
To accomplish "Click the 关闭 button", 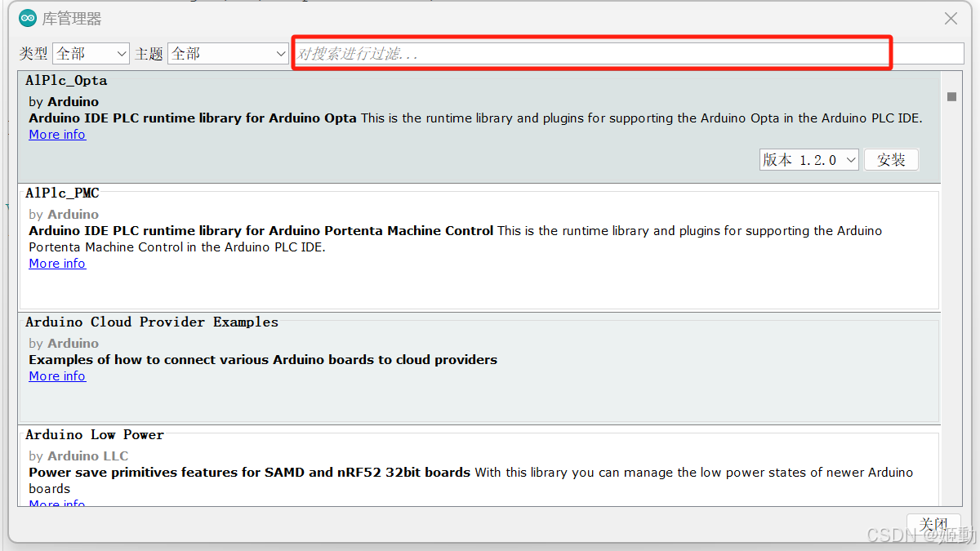I will (933, 524).
